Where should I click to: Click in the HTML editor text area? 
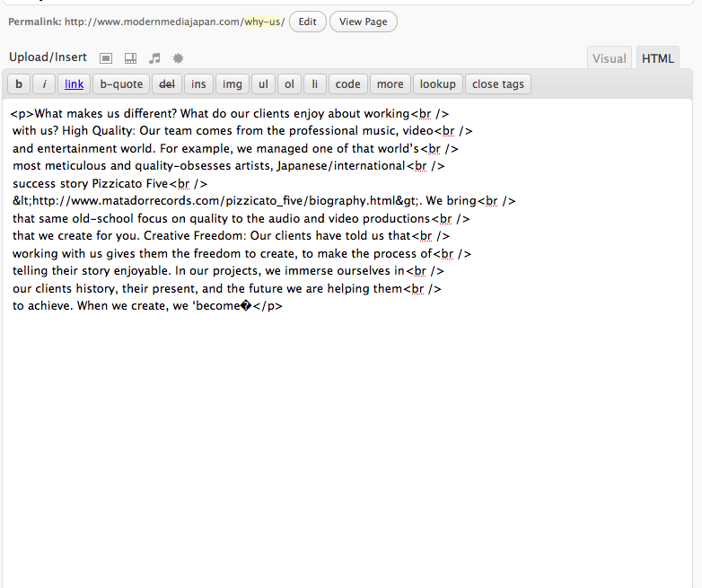click(x=347, y=343)
